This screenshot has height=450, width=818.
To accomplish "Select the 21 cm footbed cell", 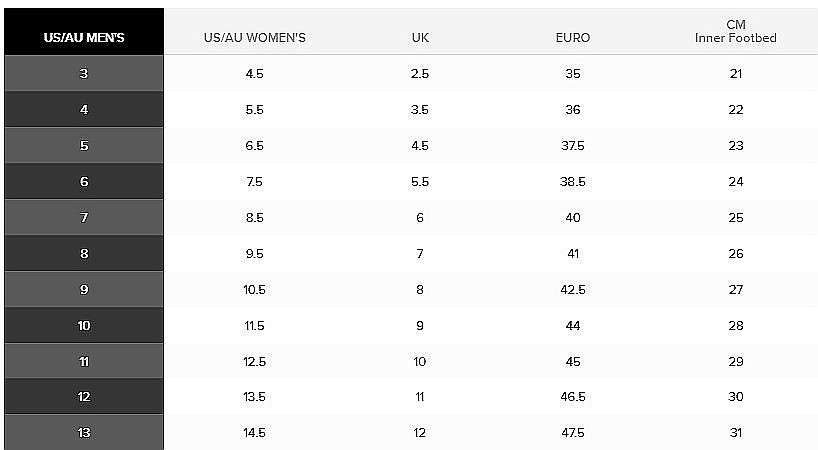I will click(x=736, y=74).
